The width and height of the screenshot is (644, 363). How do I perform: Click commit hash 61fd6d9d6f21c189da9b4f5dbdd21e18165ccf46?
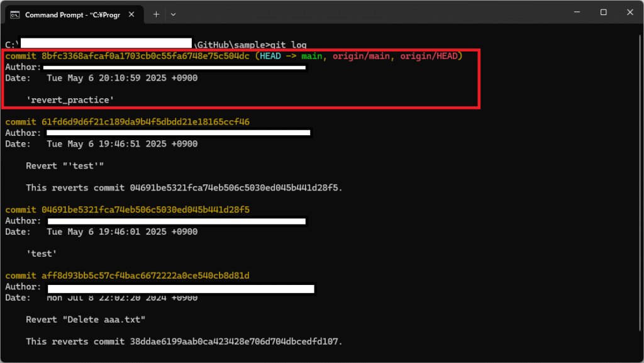click(x=145, y=122)
